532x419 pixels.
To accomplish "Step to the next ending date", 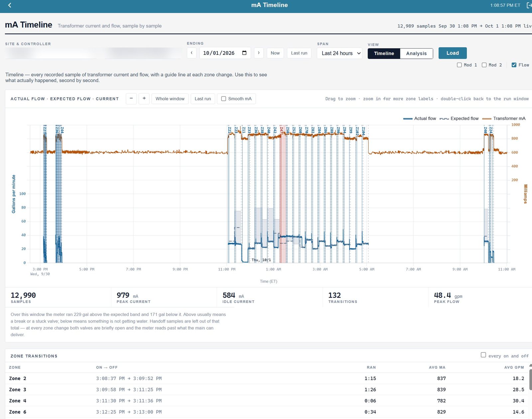I will pyautogui.click(x=259, y=53).
